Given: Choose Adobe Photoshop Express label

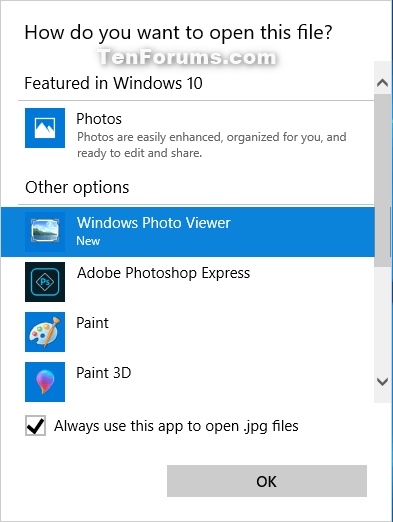Looking at the screenshot, I should click(x=163, y=273).
